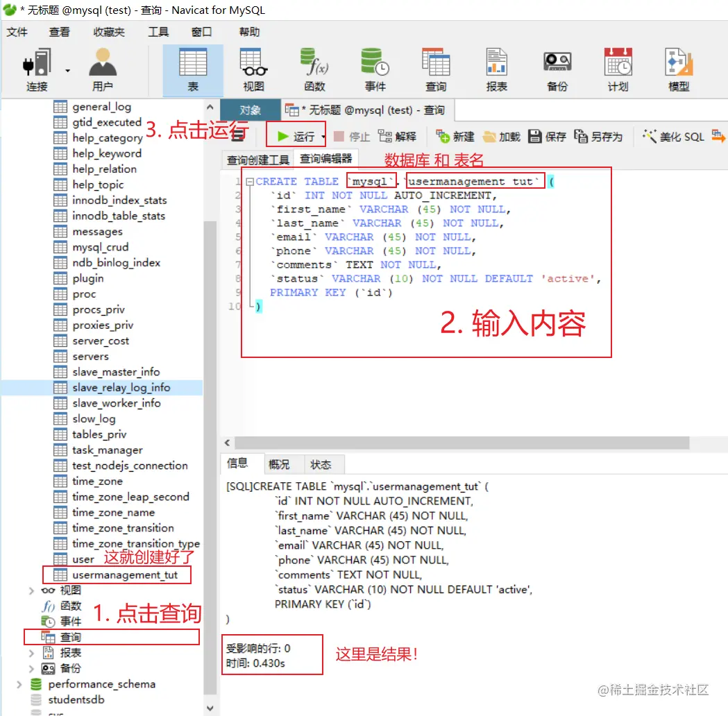Select the 无标题 @mysql (test) query tab

(368, 110)
